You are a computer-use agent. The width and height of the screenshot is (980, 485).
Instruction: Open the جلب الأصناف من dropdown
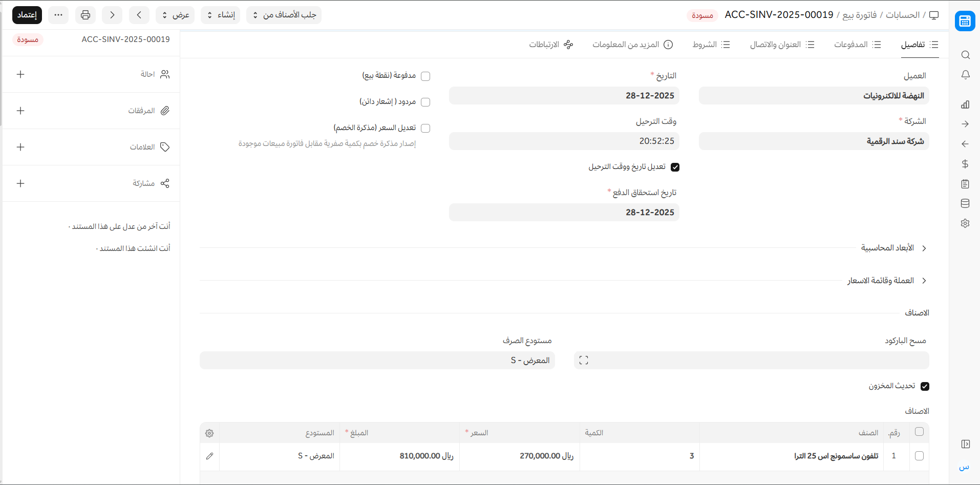tap(284, 15)
